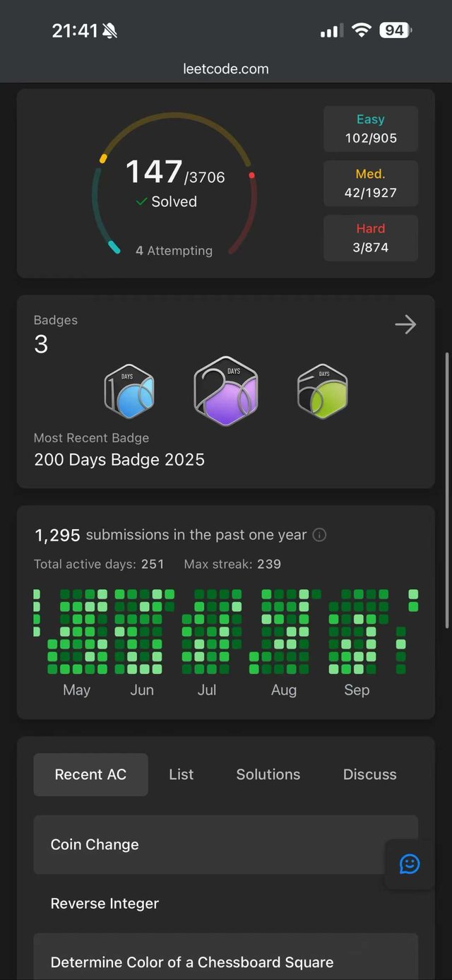Open the chat feedback smiley button
This screenshot has width=452, height=980.
(410, 863)
